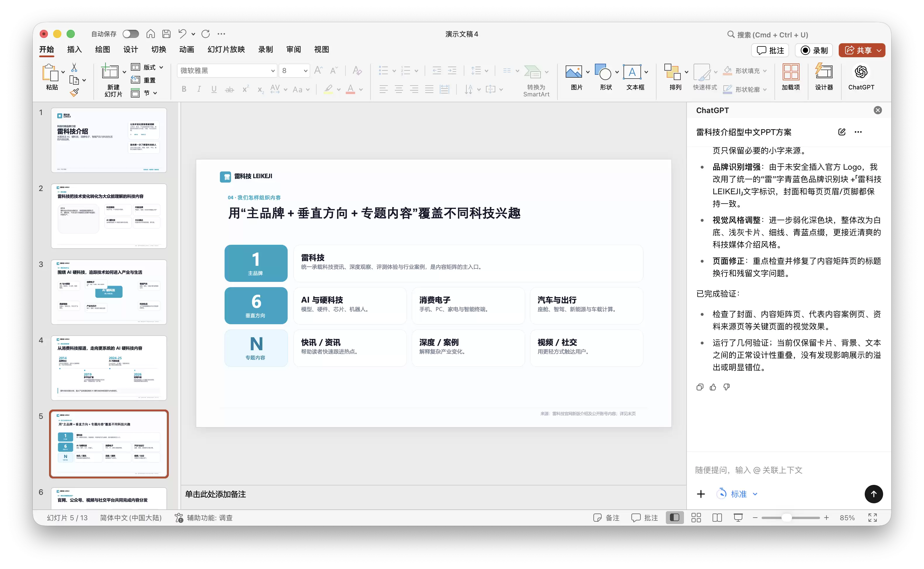Open the font size dropdown

pos(305,71)
